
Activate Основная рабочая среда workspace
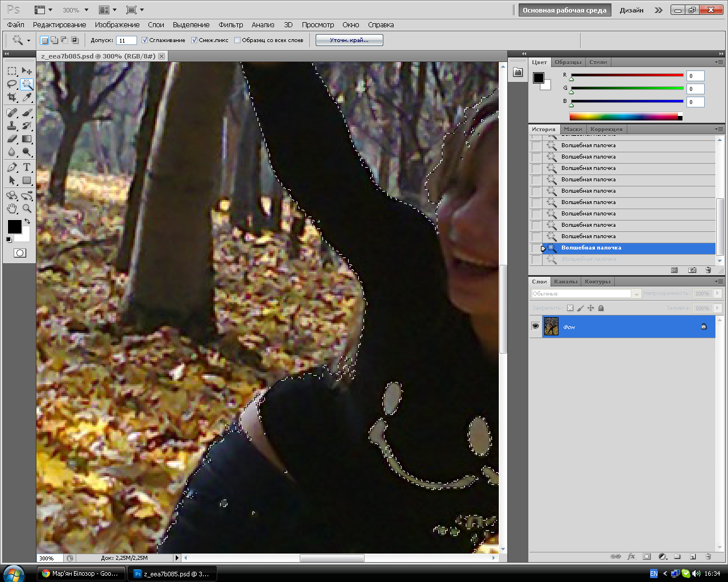565,10
